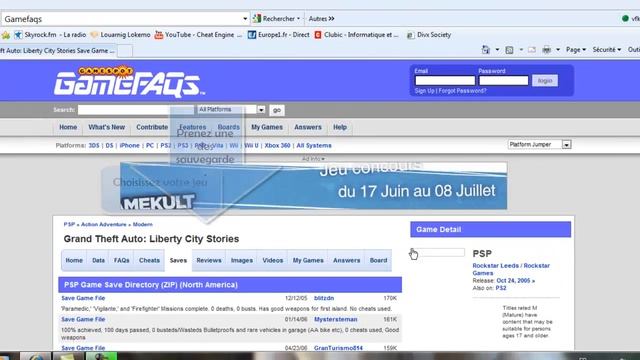Image resolution: width=640 pixels, height=360 pixels.
Task: Focus the Password input field
Action: click(x=503, y=81)
